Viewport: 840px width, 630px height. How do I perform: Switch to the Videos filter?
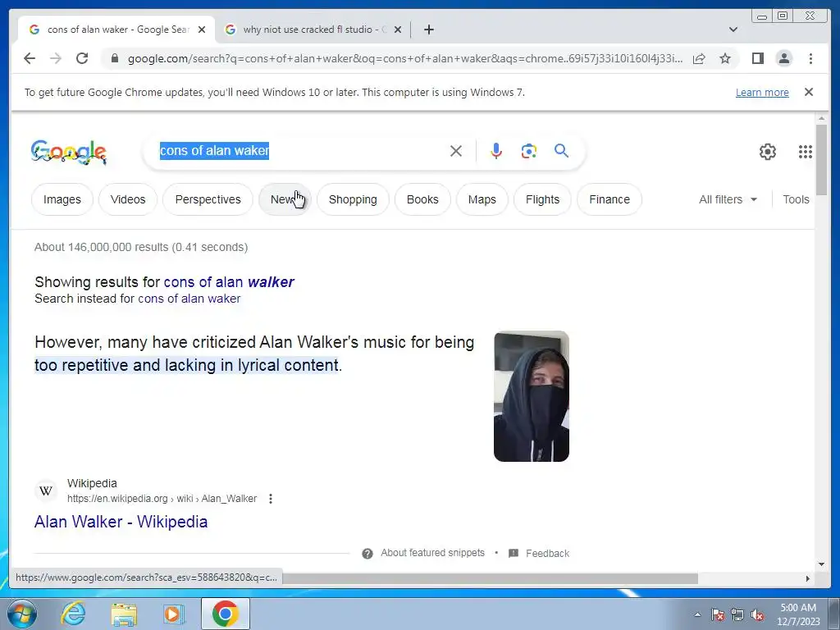tap(127, 199)
